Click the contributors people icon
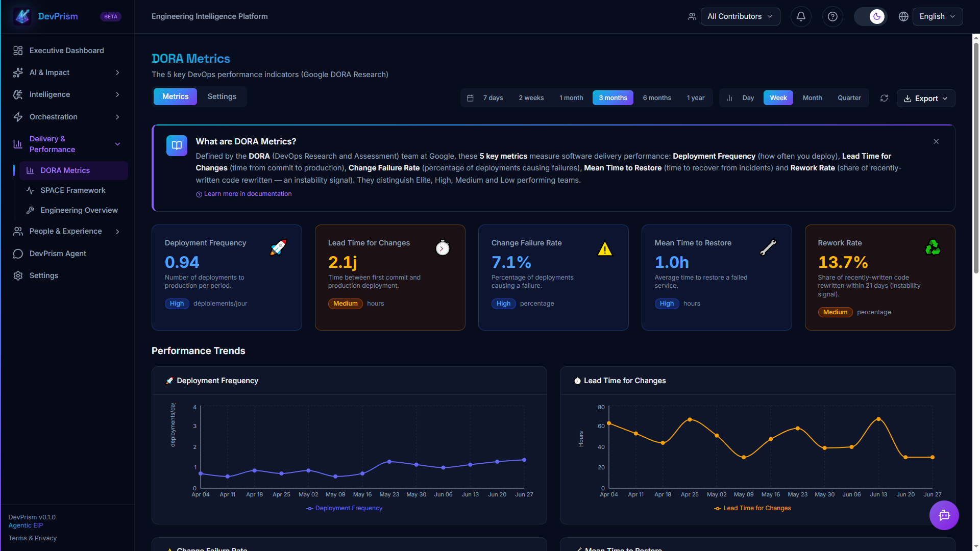This screenshot has width=980, height=551. tap(692, 16)
